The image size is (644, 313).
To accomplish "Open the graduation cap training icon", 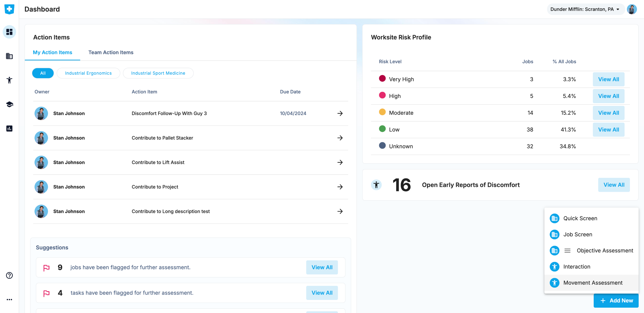I will click(9, 104).
